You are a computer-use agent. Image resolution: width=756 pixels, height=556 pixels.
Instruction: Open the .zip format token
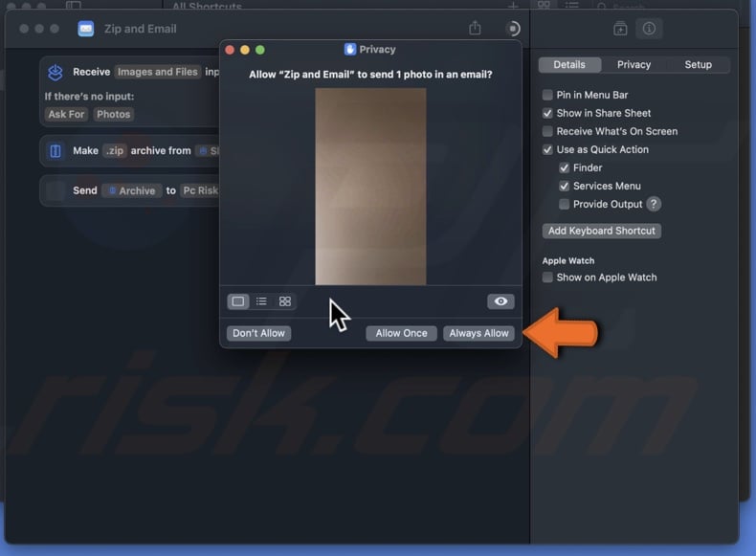(x=115, y=151)
